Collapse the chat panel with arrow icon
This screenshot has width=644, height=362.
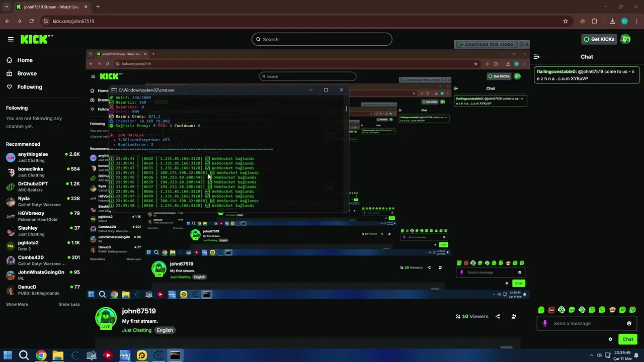tap(536, 57)
